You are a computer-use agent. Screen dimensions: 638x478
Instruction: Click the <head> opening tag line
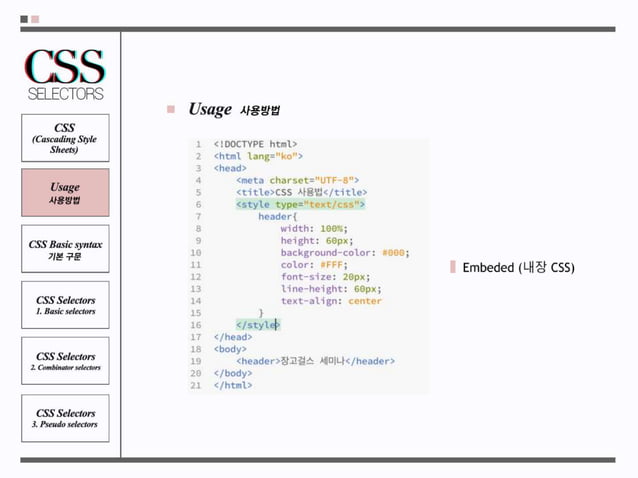coord(230,168)
